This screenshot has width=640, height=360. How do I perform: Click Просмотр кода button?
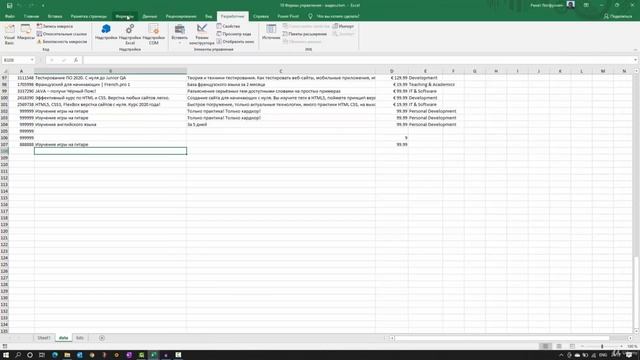(234, 34)
